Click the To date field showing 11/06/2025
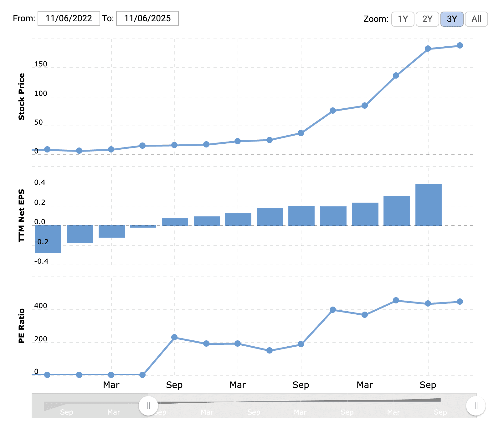Screen dimensions: 504x429 pyautogui.click(x=147, y=18)
